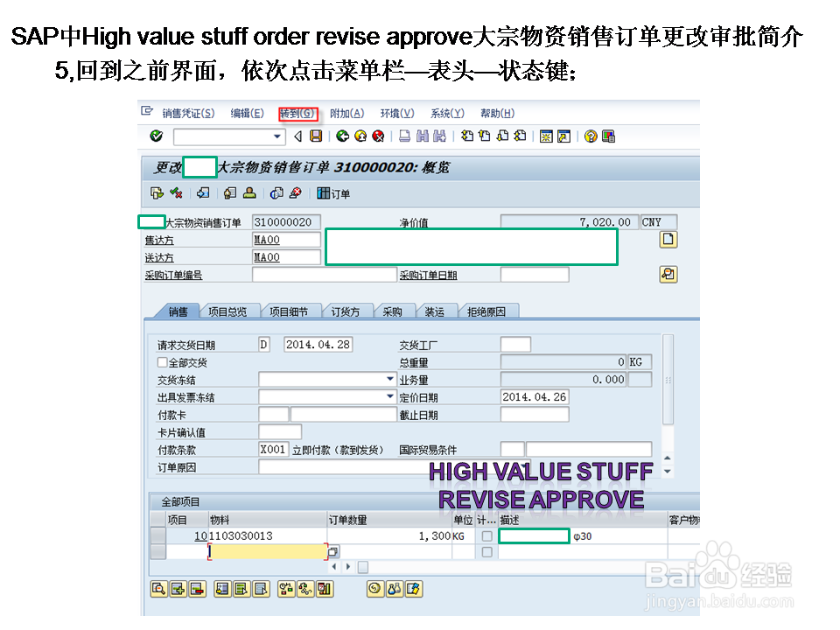
Task: Toggle checkbox in the empty item row
Action: 487,552
